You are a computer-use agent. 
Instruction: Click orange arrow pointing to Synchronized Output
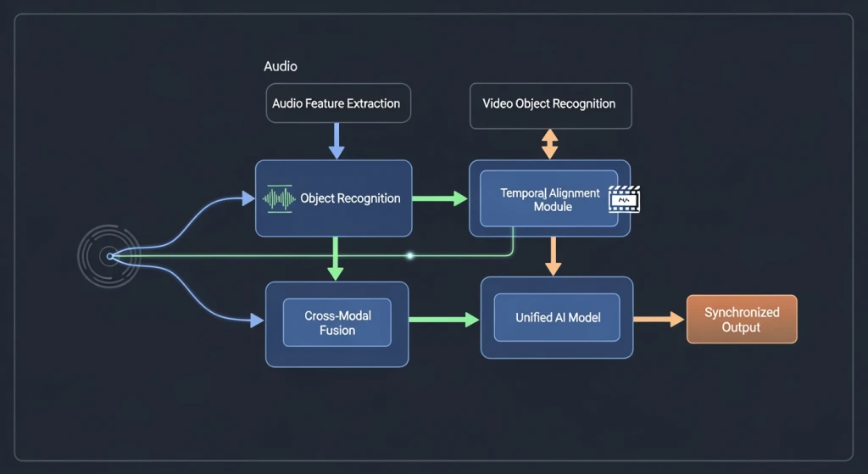[x=659, y=319]
